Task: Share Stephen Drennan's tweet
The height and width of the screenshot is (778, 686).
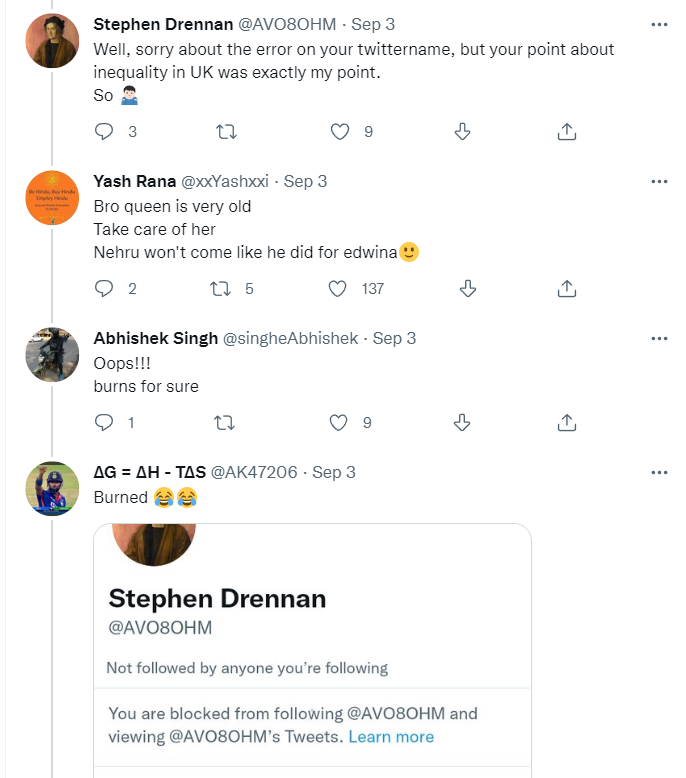Action: [x=566, y=131]
